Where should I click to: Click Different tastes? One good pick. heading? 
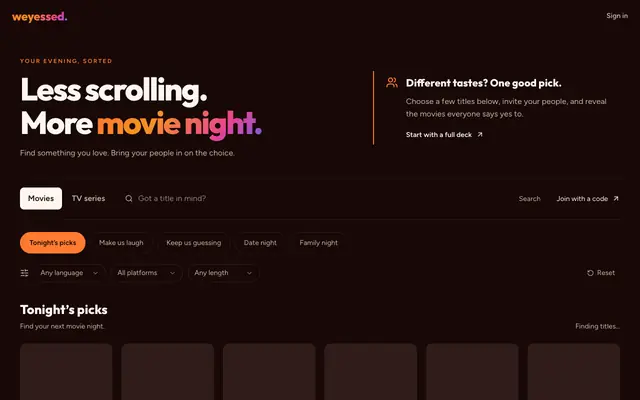pyautogui.click(x=483, y=83)
